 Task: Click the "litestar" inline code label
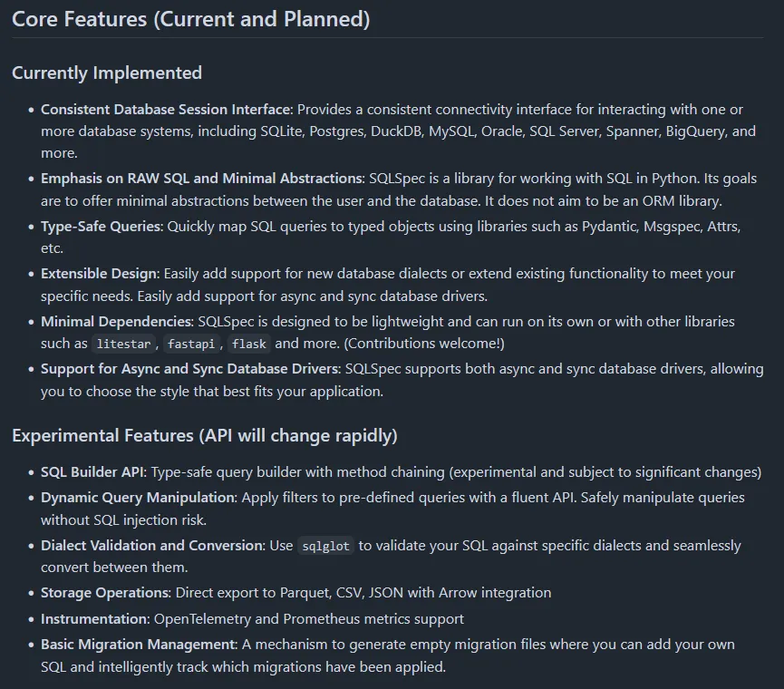click(123, 344)
